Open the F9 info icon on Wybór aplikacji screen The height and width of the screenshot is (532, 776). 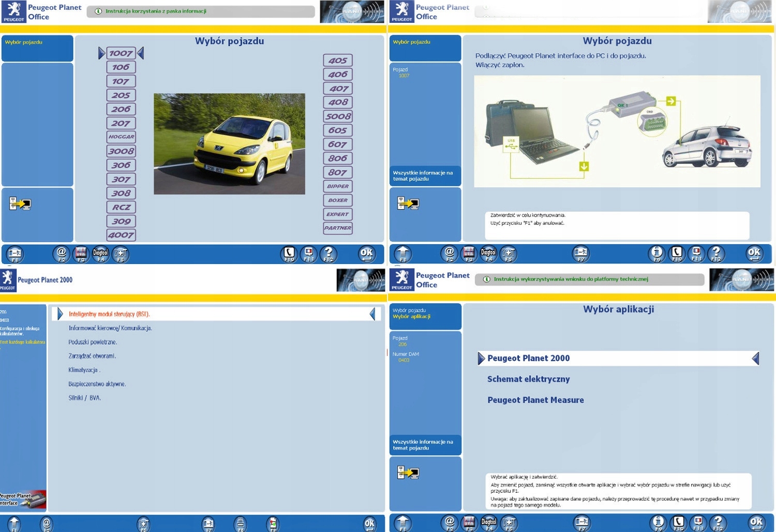click(x=658, y=523)
